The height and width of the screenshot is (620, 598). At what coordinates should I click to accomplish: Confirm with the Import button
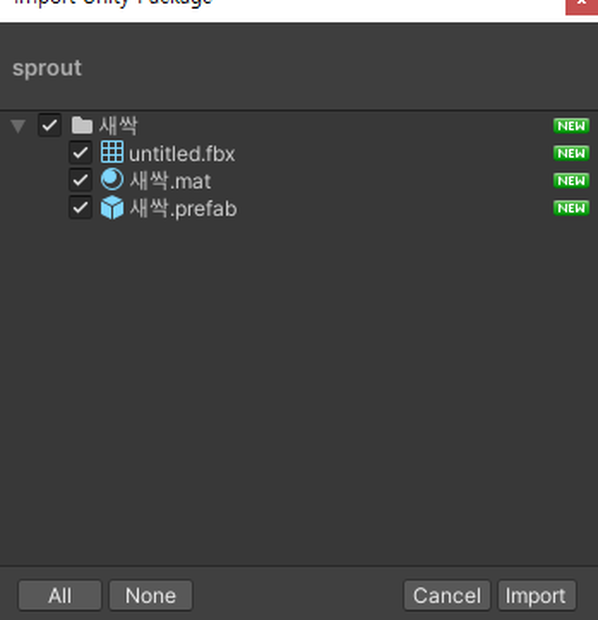(x=537, y=595)
